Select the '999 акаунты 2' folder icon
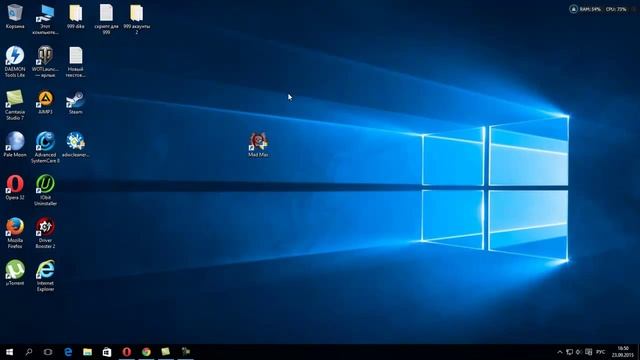 click(x=137, y=19)
